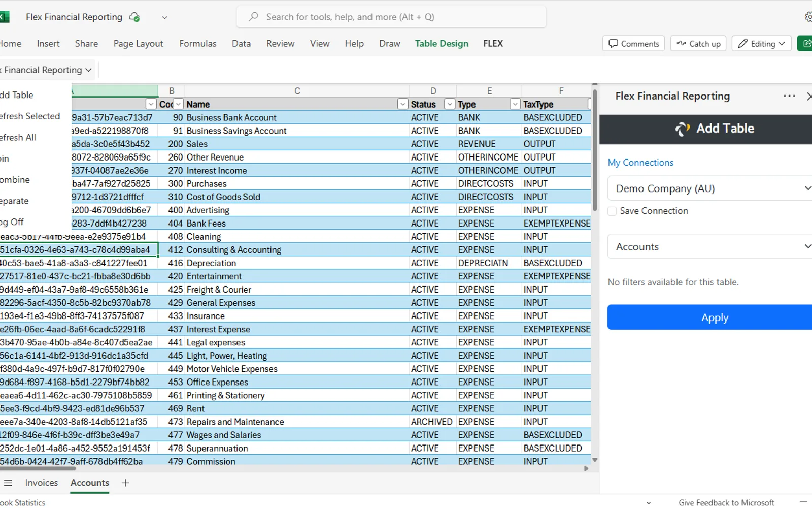Open the Comments pane
This screenshot has height=508, width=812.
[x=634, y=43]
